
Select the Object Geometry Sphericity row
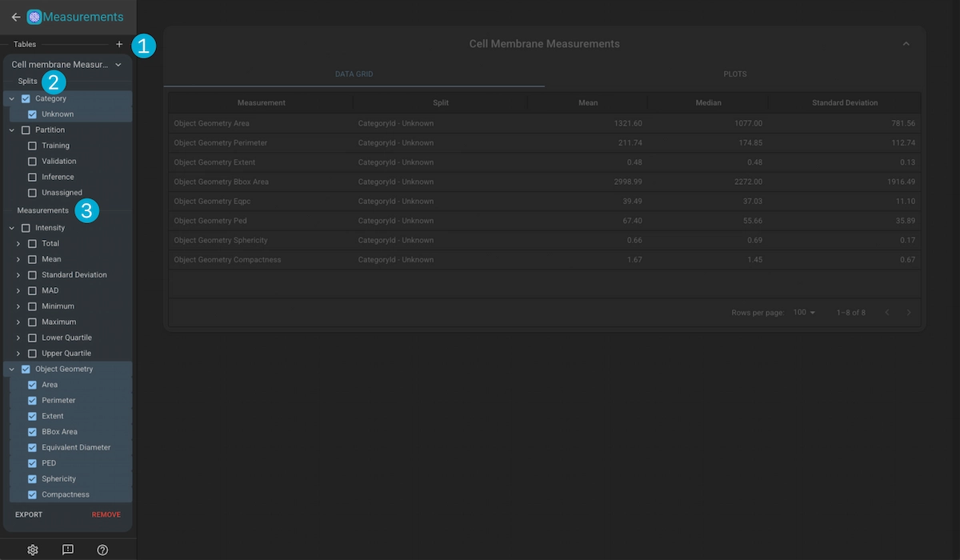[x=545, y=240]
